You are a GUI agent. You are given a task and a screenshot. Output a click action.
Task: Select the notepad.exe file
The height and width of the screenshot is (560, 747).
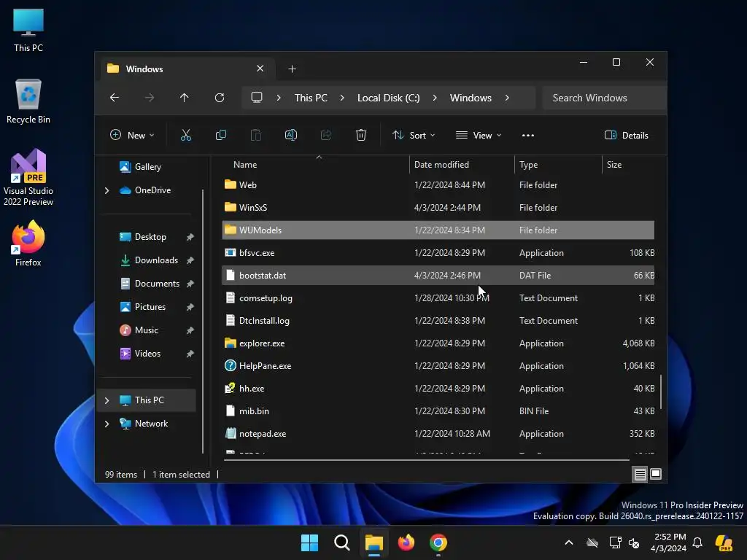point(438,434)
